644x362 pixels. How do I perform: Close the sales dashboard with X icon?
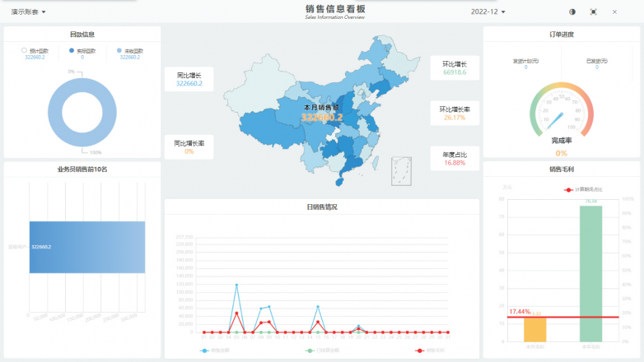[x=614, y=12]
